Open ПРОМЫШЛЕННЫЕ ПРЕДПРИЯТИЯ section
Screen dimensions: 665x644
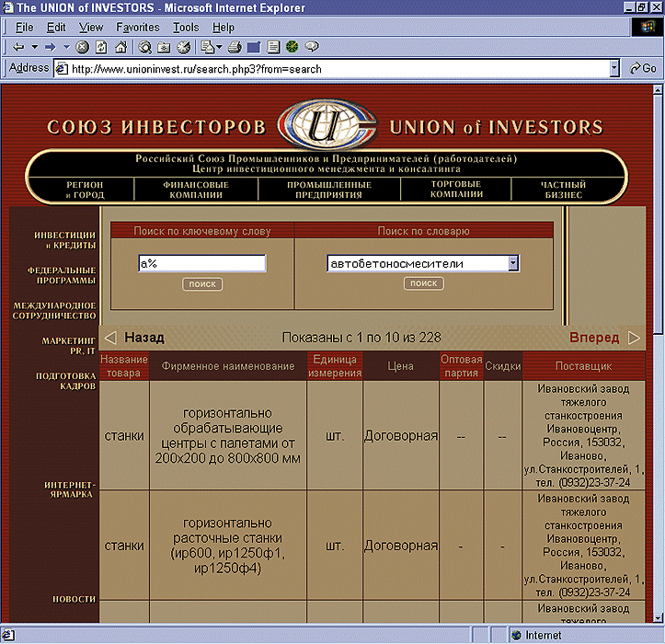pyautogui.click(x=329, y=190)
